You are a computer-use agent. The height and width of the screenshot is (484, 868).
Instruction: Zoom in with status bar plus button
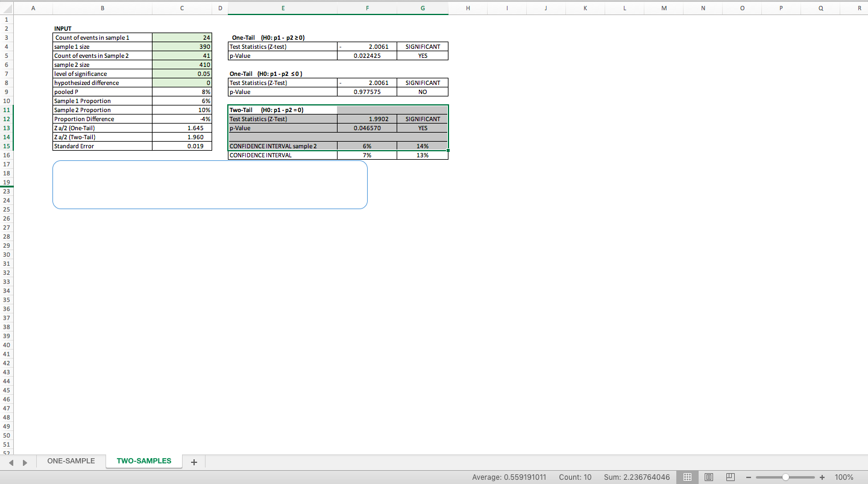point(822,477)
